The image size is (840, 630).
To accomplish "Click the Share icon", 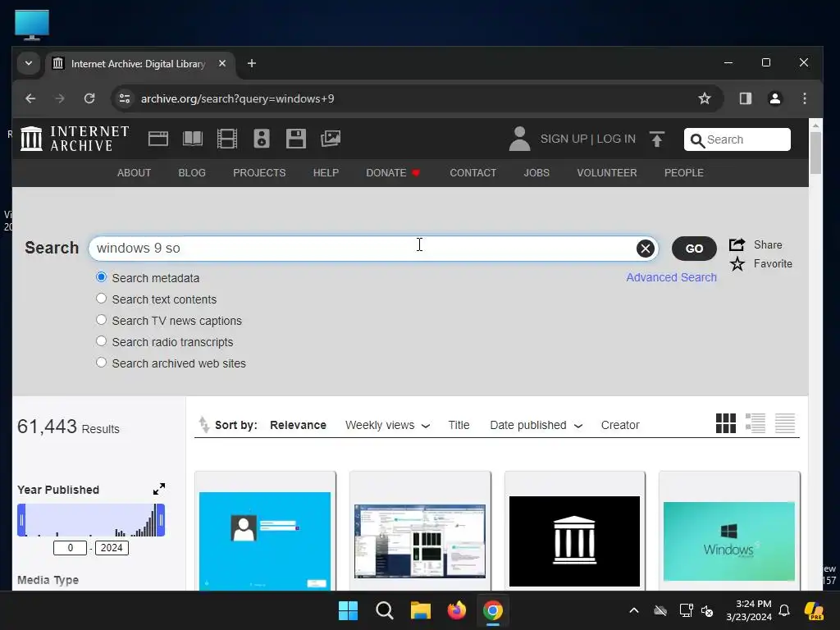I will 737,244.
